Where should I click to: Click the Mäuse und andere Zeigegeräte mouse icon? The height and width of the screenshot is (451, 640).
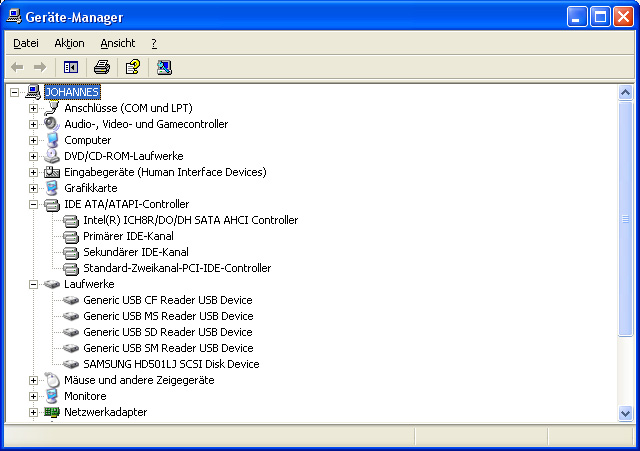click(x=52, y=380)
